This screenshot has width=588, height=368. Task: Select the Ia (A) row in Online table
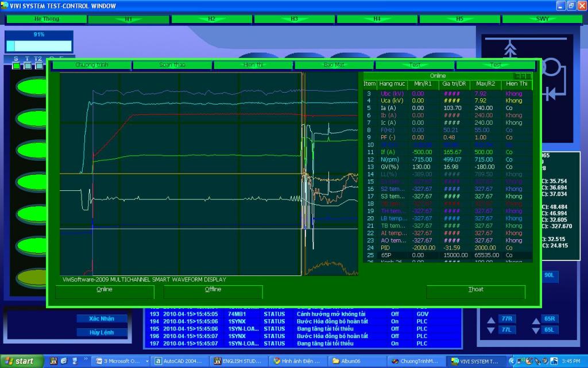click(x=447, y=108)
